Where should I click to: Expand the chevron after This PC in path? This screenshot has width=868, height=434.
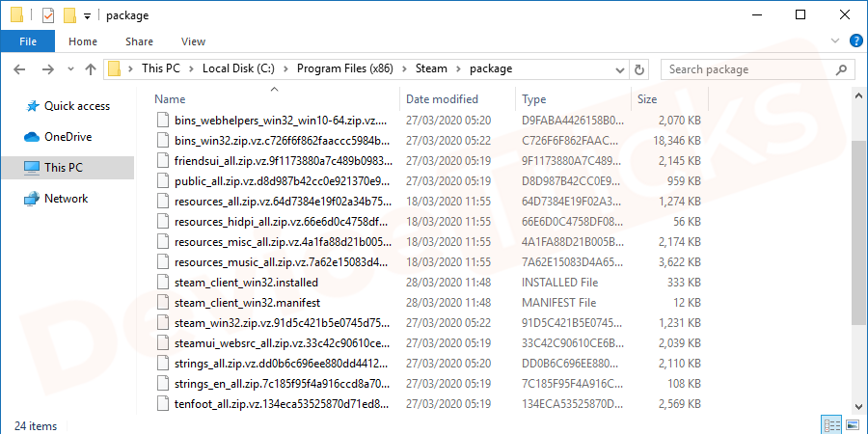190,69
